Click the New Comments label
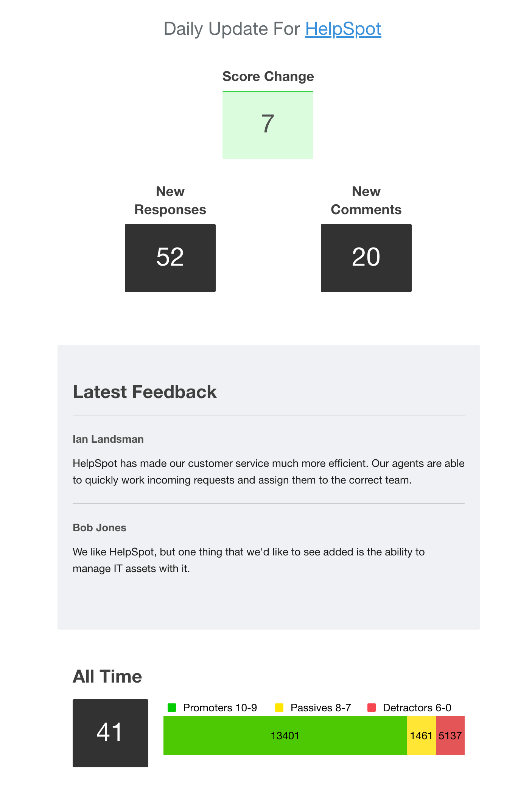Image resolution: width=532 pixels, height=787 pixels. click(x=366, y=201)
